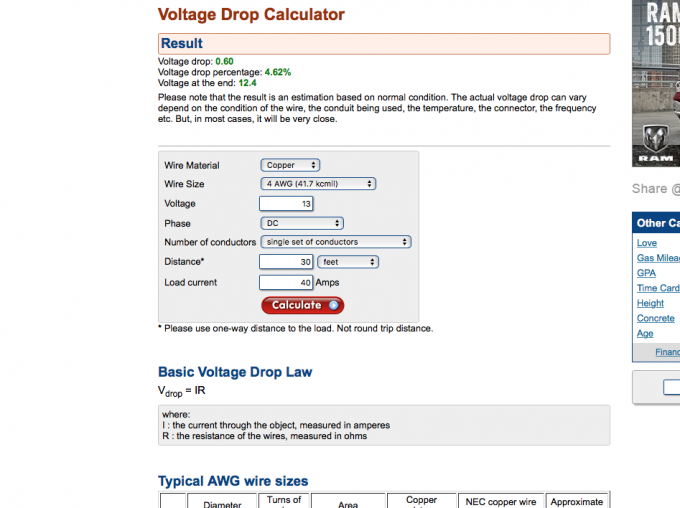680x508 pixels.
Task: Click the sidebar search box below Other Calculators
Action: tap(668, 386)
